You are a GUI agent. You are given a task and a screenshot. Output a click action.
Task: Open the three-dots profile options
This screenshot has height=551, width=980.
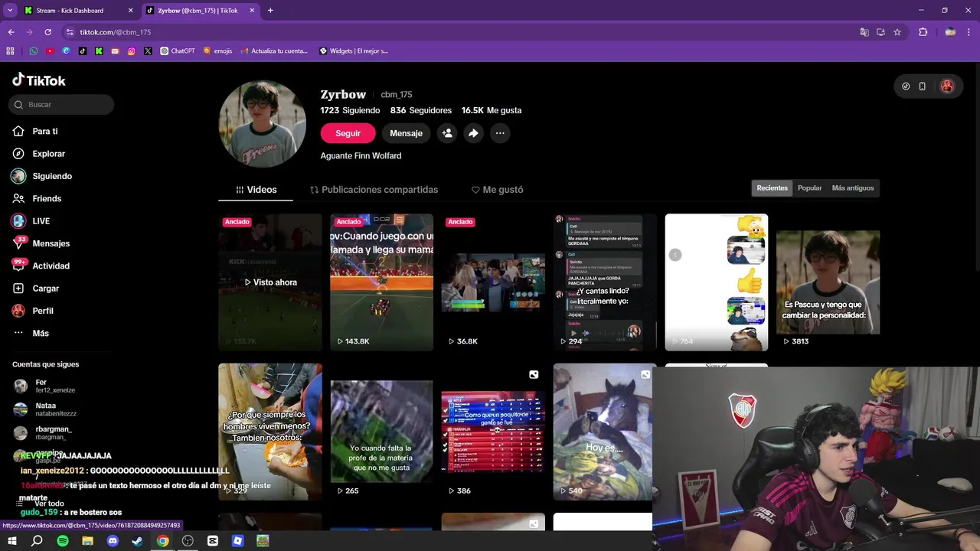click(x=500, y=133)
